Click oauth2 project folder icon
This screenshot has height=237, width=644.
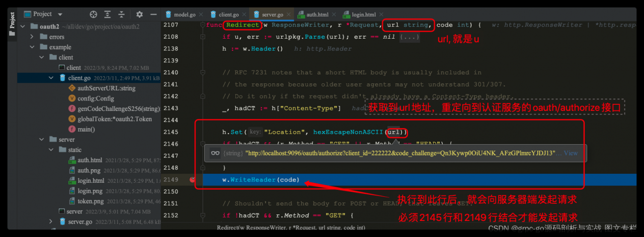[34, 27]
